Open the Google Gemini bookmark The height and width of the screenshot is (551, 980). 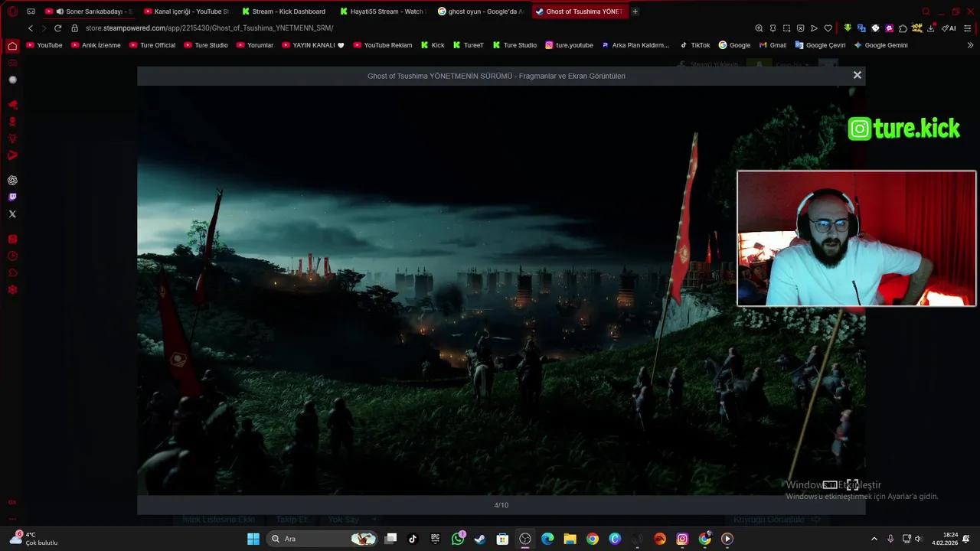click(x=880, y=45)
